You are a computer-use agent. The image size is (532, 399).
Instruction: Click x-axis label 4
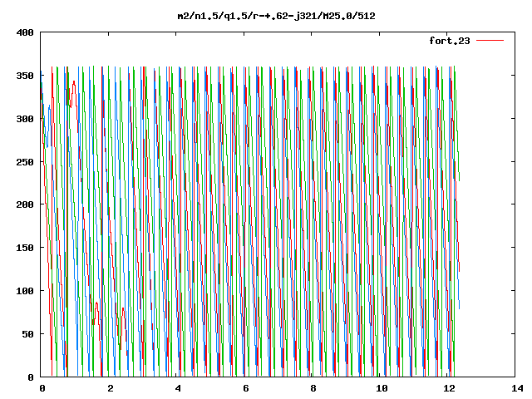[x=178, y=388]
